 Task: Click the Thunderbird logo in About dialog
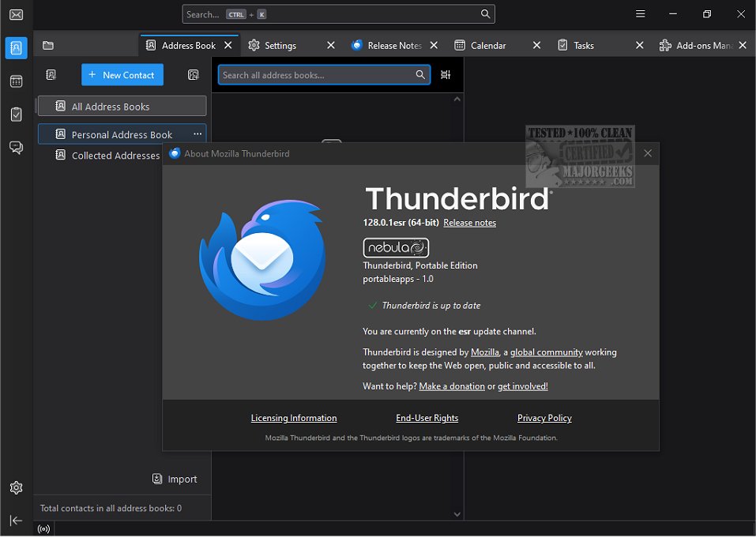262,260
